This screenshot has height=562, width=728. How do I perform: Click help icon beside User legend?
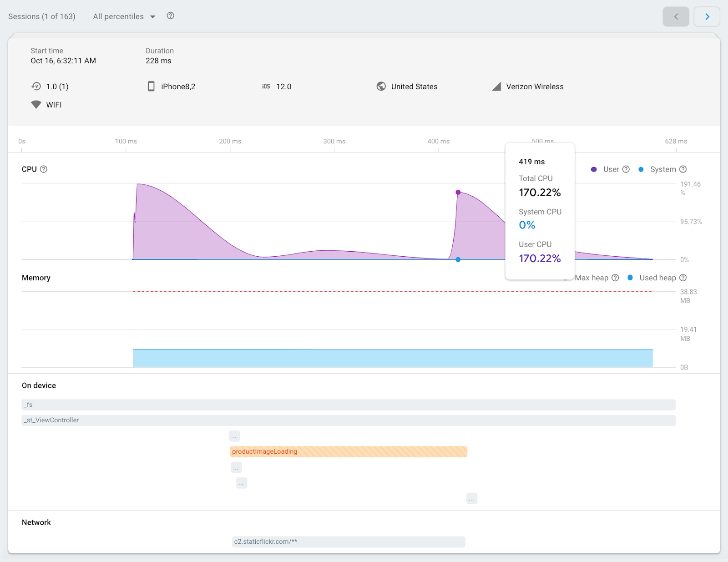[x=626, y=169]
